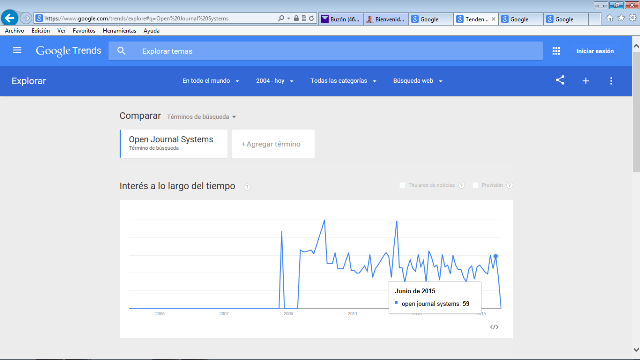Open the Favoritos menu
640x360 pixels.
click(x=84, y=31)
